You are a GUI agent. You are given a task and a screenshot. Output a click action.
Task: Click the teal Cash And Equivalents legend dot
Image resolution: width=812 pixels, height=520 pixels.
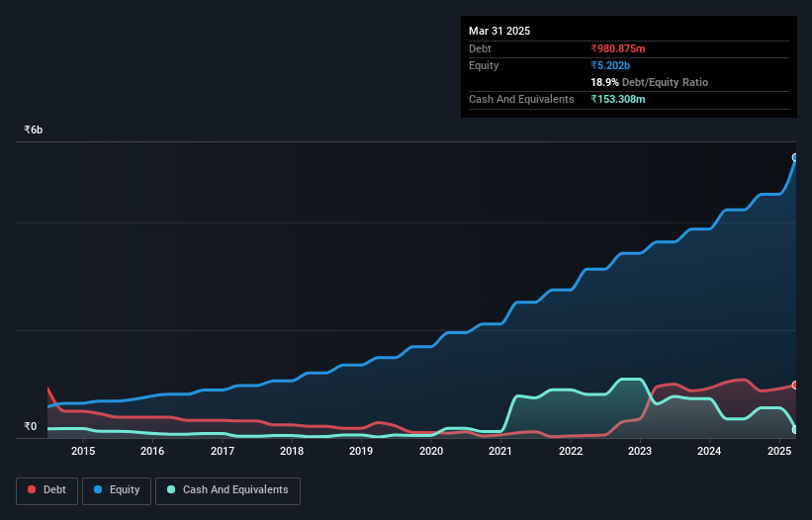pos(171,489)
